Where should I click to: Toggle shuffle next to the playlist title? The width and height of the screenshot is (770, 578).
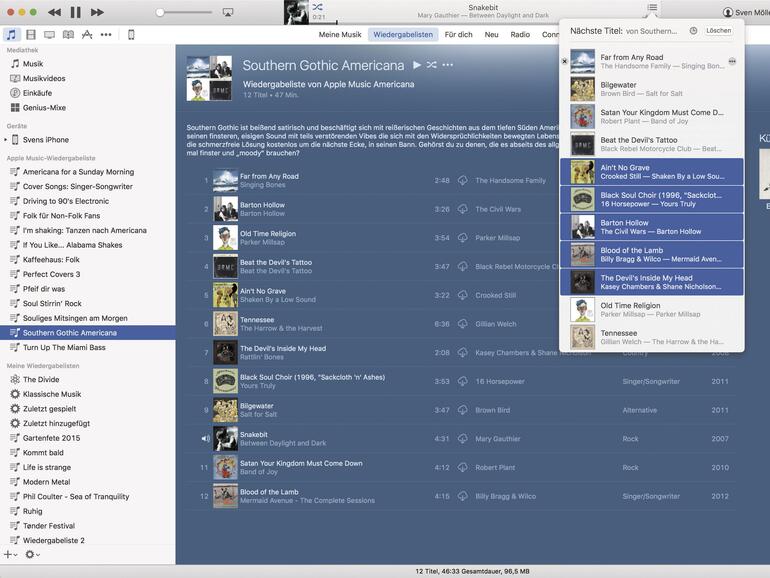coord(431,65)
